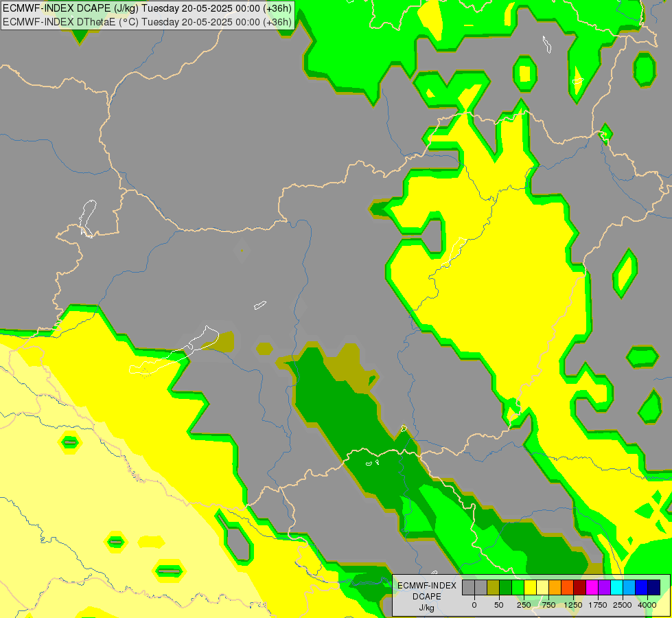Click the DThetaE (°C) title line
The height and width of the screenshot is (618, 672).
click(x=147, y=22)
